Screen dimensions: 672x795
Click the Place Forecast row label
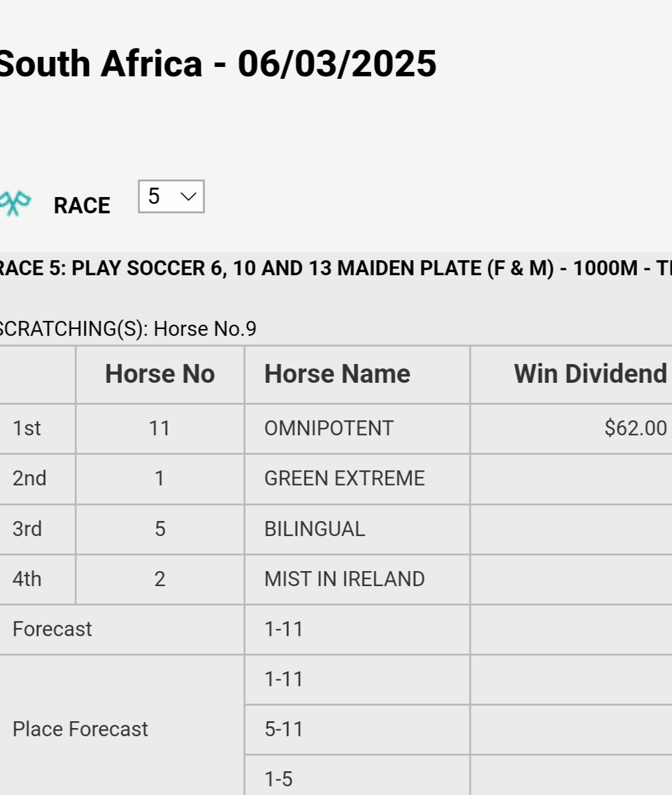coord(80,729)
